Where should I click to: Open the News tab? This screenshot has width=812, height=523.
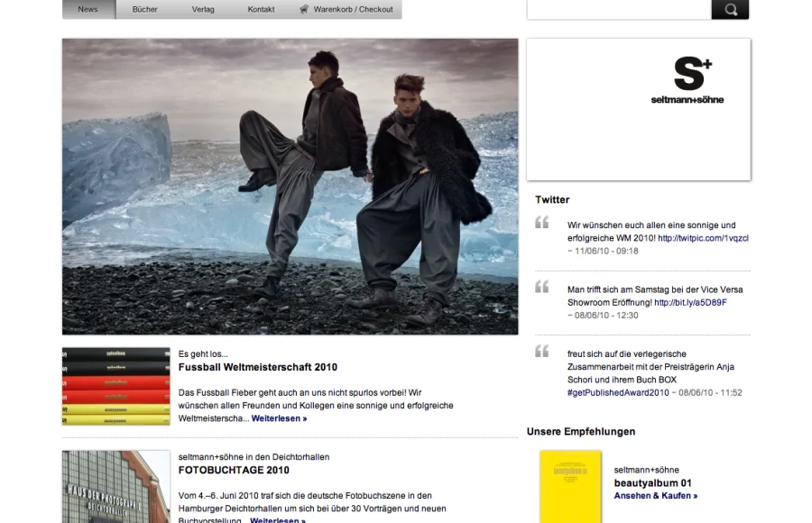88,10
